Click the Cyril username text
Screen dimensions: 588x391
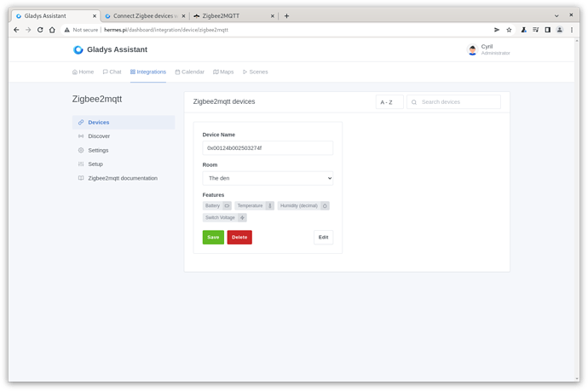(x=487, y=47)
